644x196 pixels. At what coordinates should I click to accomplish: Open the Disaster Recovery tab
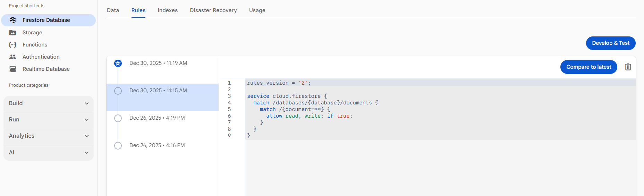point(213,10)
